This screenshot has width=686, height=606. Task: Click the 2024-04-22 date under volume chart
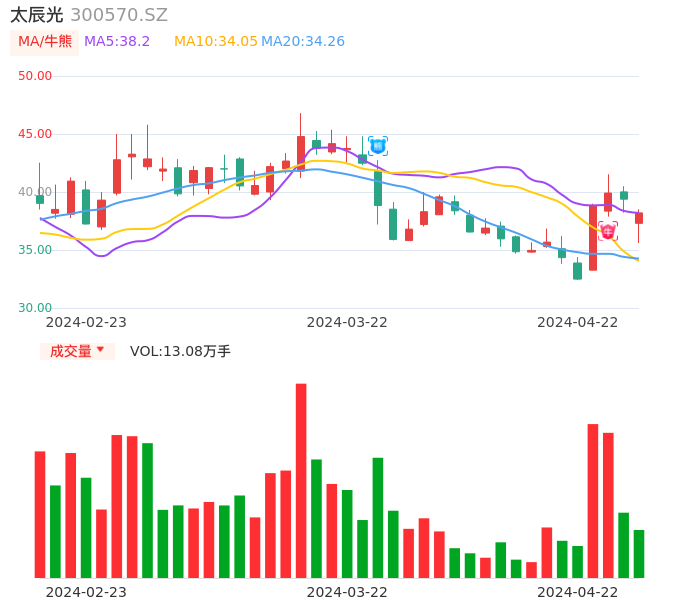(577, 592)
